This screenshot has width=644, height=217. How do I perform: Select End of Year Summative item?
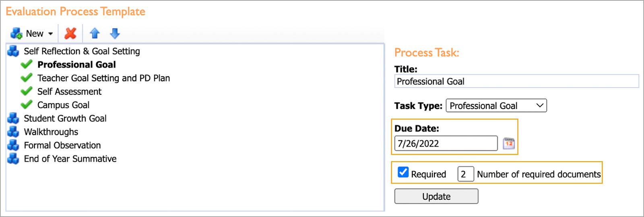(x=70, y=159)
